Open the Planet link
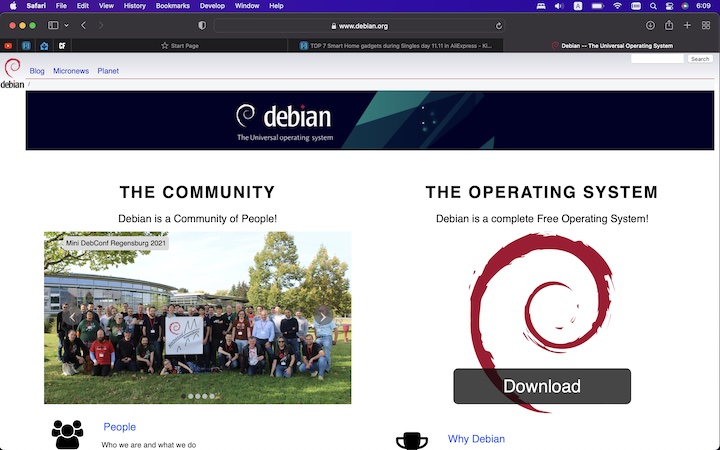Image resolution: width=720 pixels, height=450 pixels. click(x=108, y=71)
